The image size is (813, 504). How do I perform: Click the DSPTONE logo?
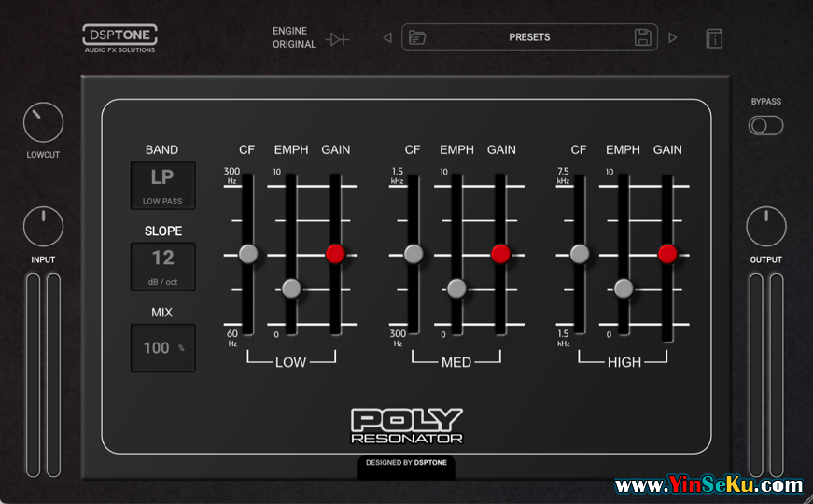coord(119,37)
